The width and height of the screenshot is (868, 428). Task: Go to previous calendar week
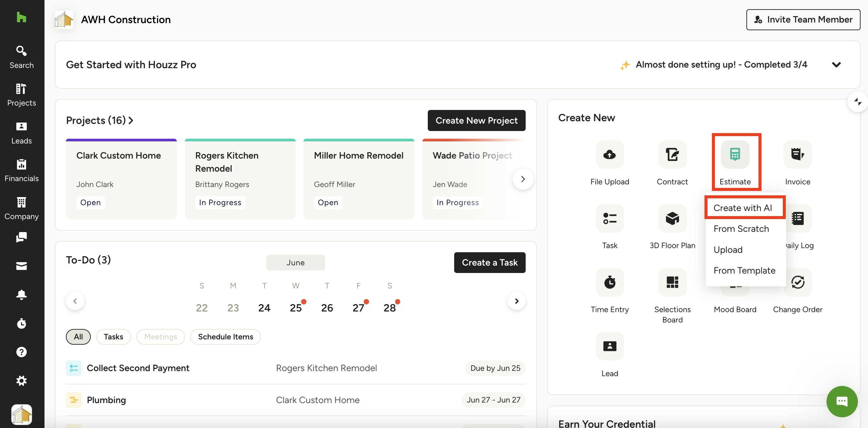[x=75, y=301]
